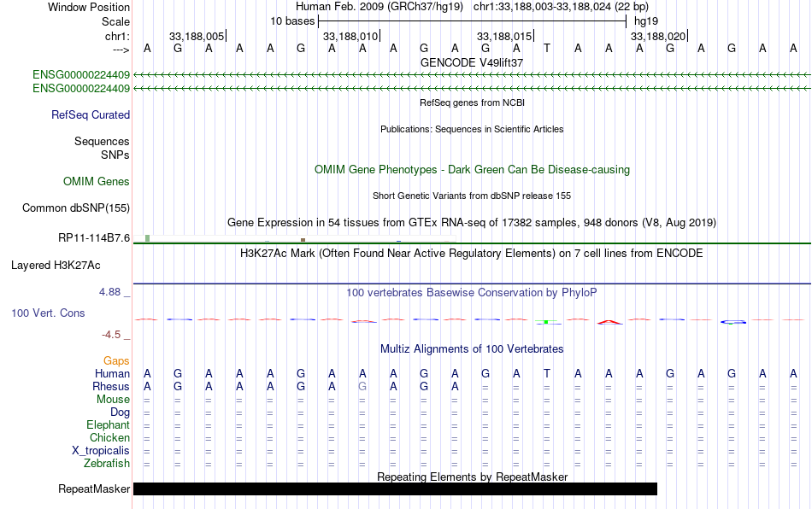Viewport: 812px width, 509px height.
Task: Select the Layered H3K27Ac track label
Action: (x=56, y=266)
